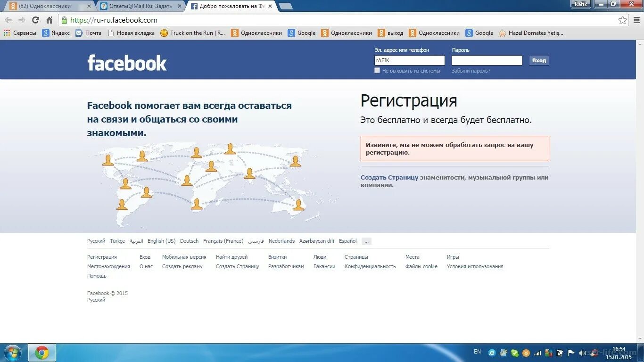Expand more languages with ... button
Viewport: 644px width, 362px height.
pos(366,241)
